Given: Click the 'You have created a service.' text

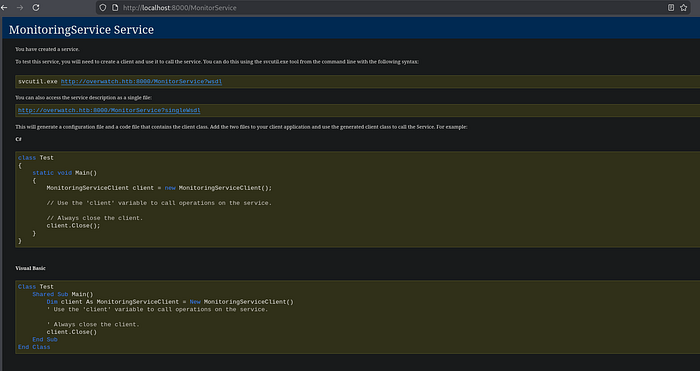Looking at the screenshot, I should (47, 49).
